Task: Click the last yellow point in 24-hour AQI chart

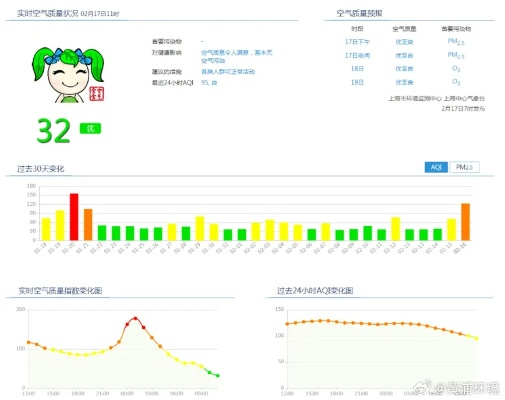Action: click(477, 338)
